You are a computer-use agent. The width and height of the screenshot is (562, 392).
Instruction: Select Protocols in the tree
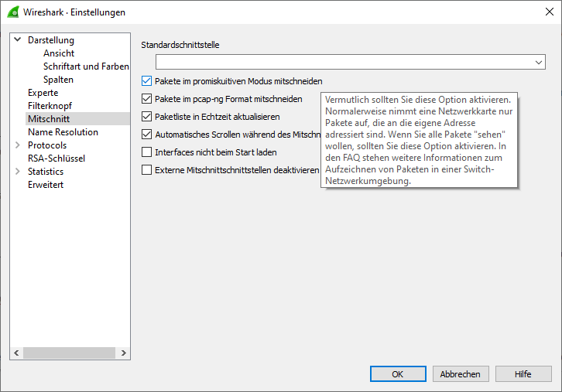click(47, 145)
